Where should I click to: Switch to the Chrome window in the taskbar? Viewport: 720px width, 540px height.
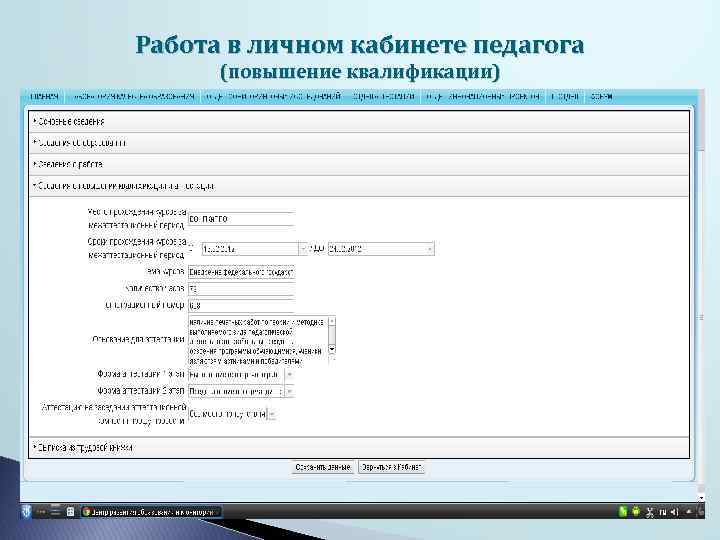[152, 512]
